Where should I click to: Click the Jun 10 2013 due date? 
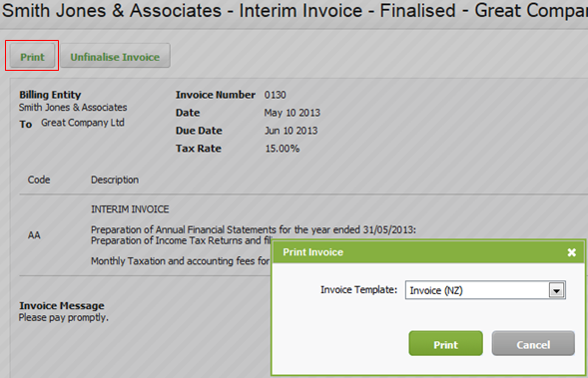coord(291,131)
